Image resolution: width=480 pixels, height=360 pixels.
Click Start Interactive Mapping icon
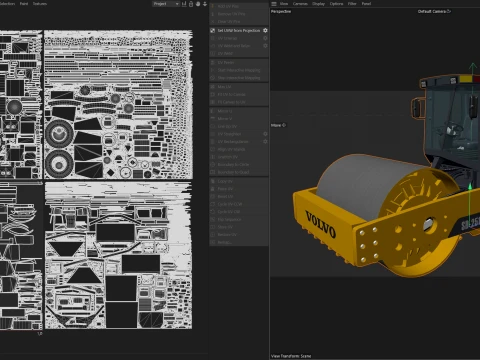[x=213, y=70]
